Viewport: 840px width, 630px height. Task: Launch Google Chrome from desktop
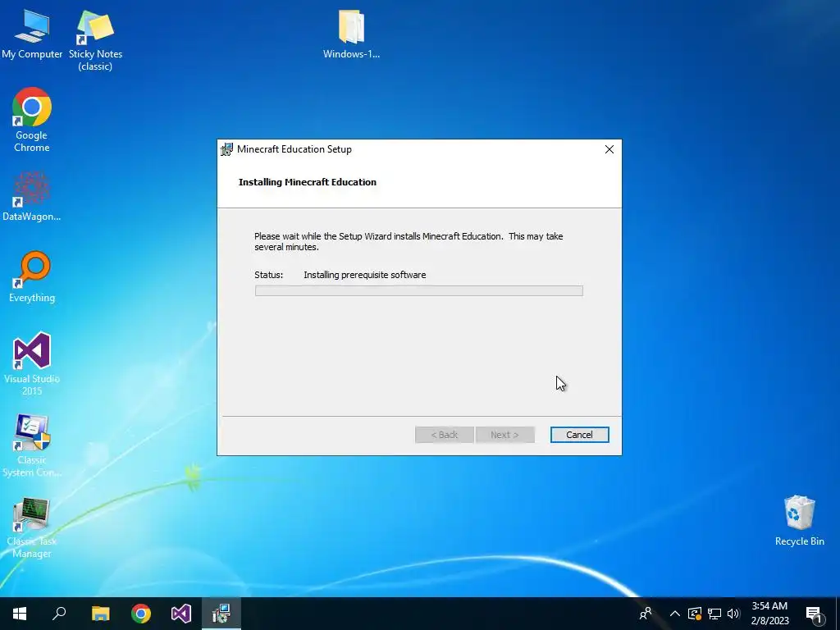tap(32, 120)
